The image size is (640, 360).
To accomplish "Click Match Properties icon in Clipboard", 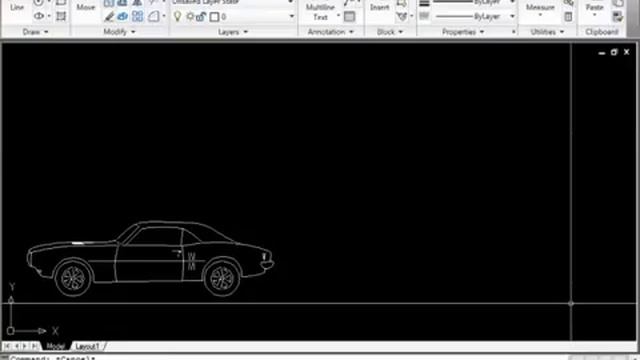I will click(618, 17).
